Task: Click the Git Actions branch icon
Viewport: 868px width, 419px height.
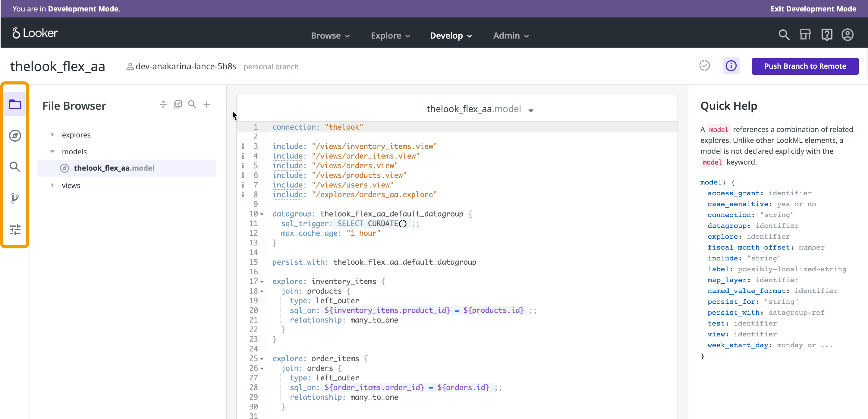Action: (x=15, y=198)
